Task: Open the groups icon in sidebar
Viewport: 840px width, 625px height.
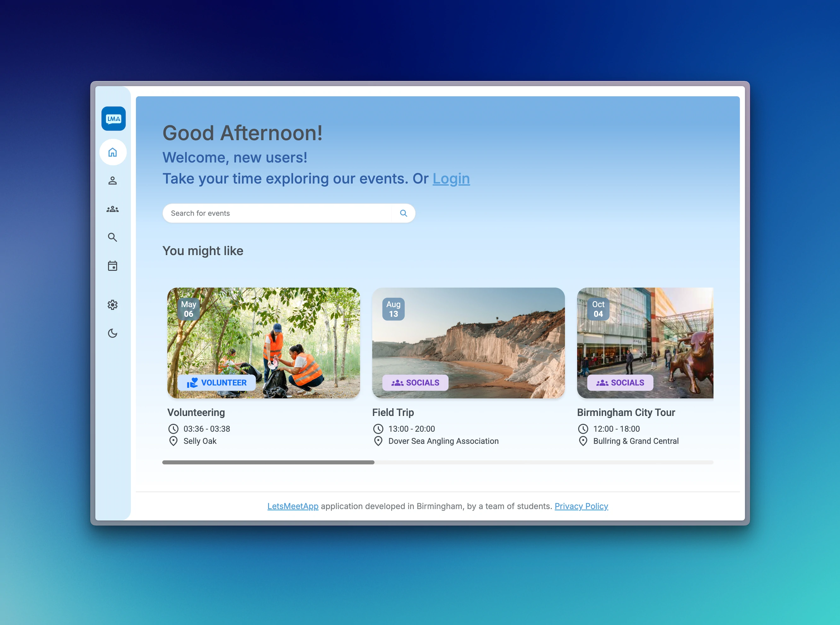Action: pos(113,209)
